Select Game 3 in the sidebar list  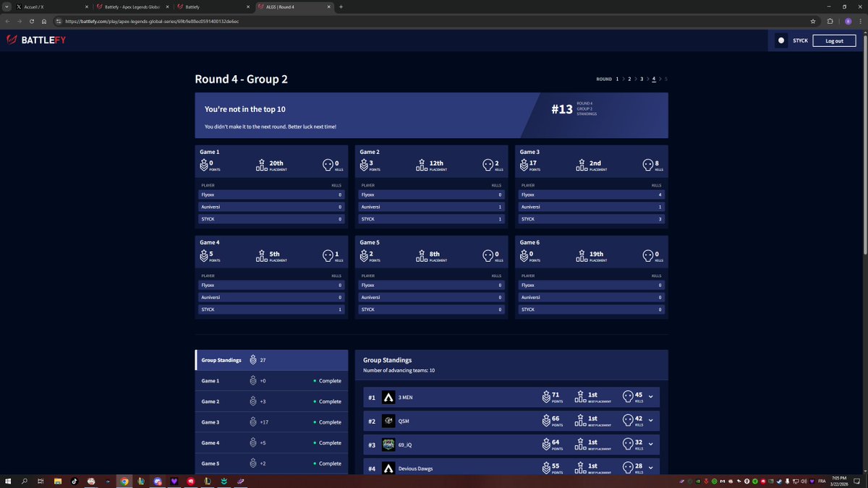(272, 422)
